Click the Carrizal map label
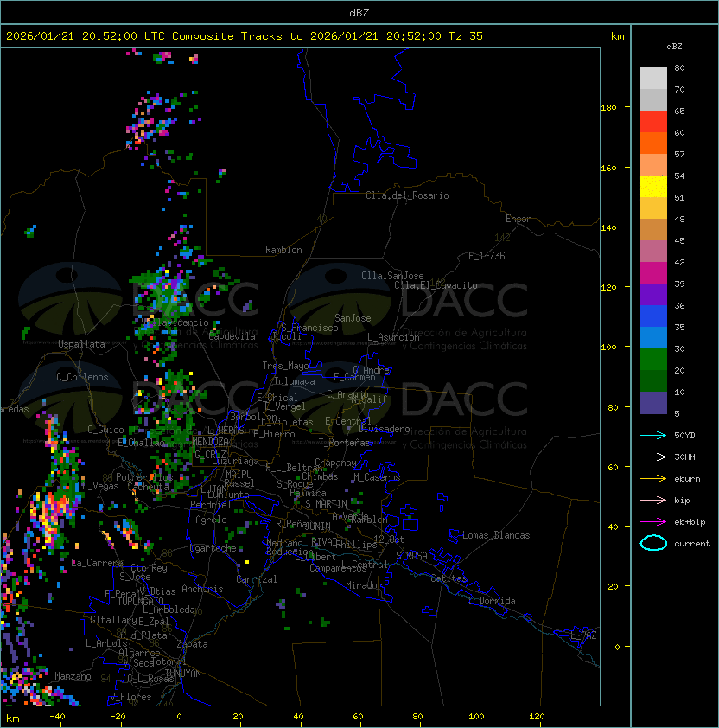This screenshot has height=728, width=719. [x=256, y=579]
